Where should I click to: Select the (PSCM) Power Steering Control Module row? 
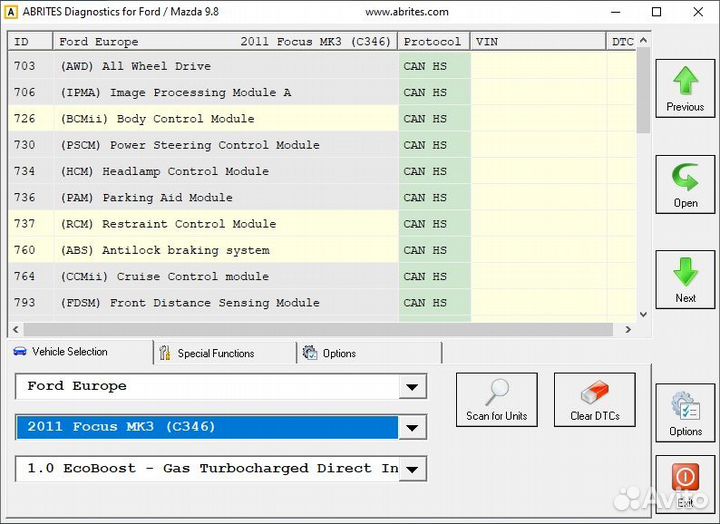(x=322, y=145)
